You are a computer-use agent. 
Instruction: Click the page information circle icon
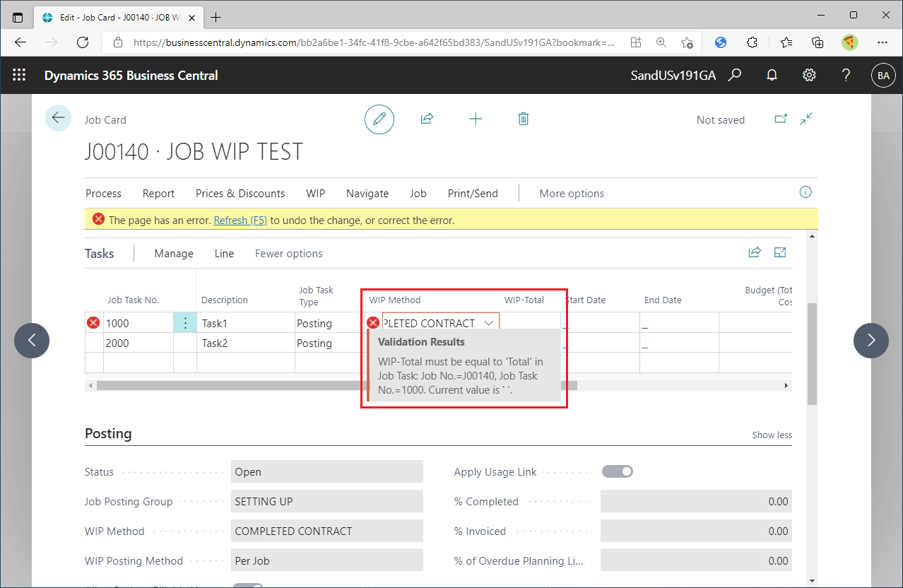click(x=805, y=192)
